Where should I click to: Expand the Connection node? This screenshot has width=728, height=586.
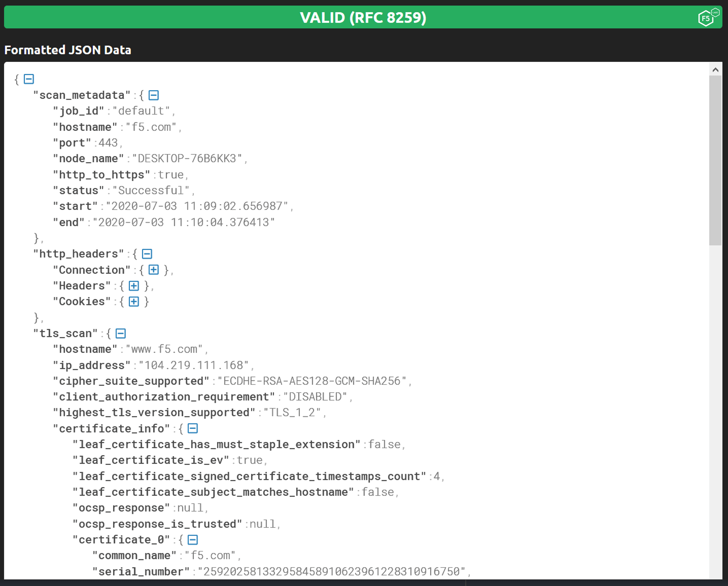tap(154, 270)
